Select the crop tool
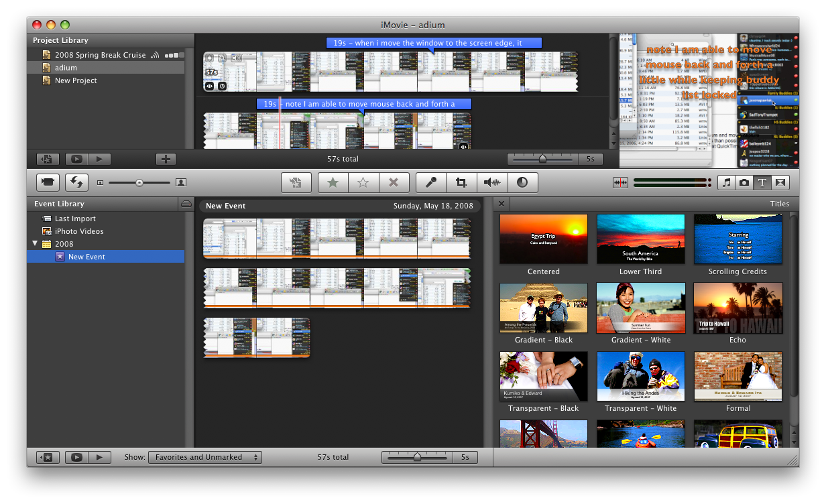The width and height of the screenshot is (826, 504). pos(461,182)
